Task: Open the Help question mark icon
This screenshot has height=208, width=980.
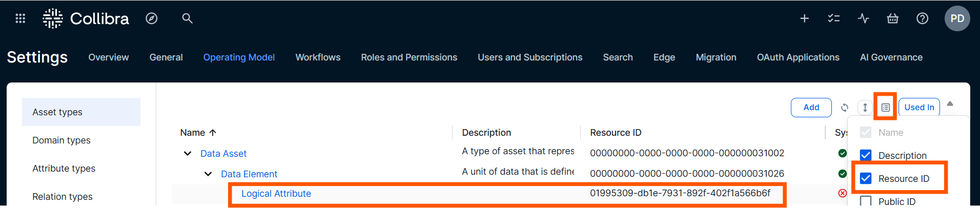Action: (x=922, y=18)
